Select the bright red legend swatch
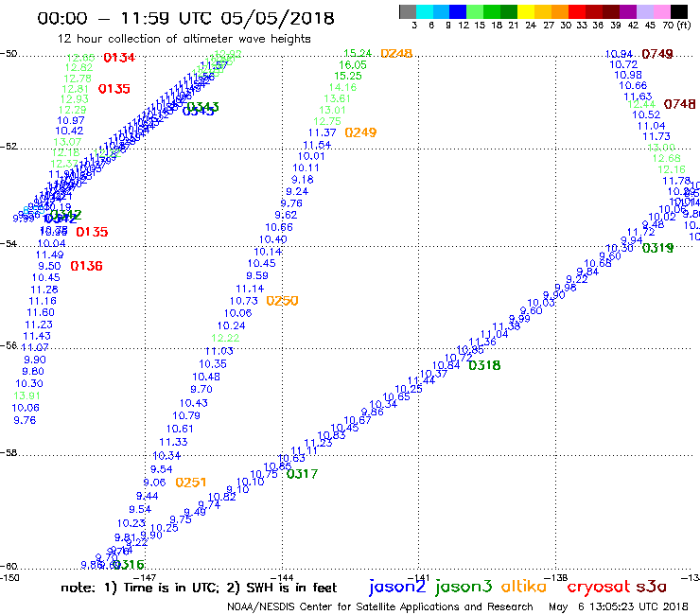The image size is (700, 615). 576,11
